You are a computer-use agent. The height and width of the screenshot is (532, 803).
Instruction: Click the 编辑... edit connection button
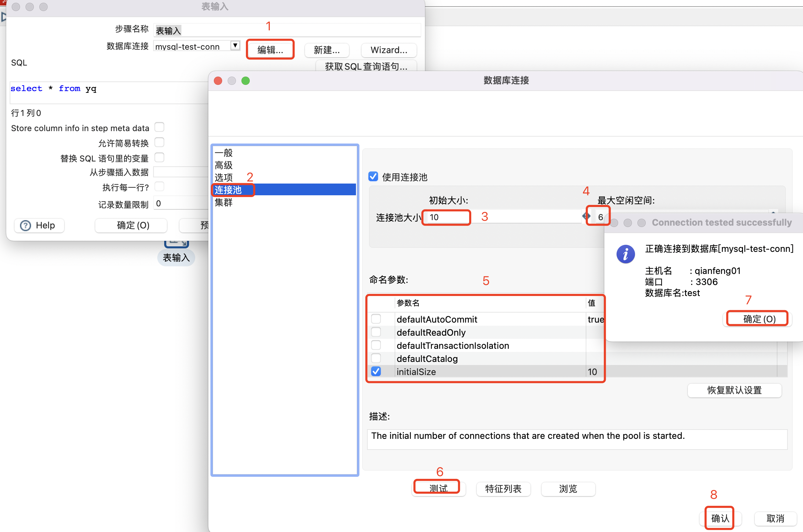point(270,50)
